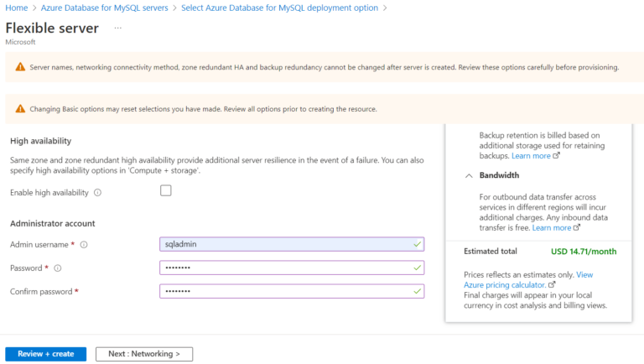644x364 pixels.
Task: Click external link icon after Azure pricing calculator
Action: pyautogui.click(x=551, y=285)
